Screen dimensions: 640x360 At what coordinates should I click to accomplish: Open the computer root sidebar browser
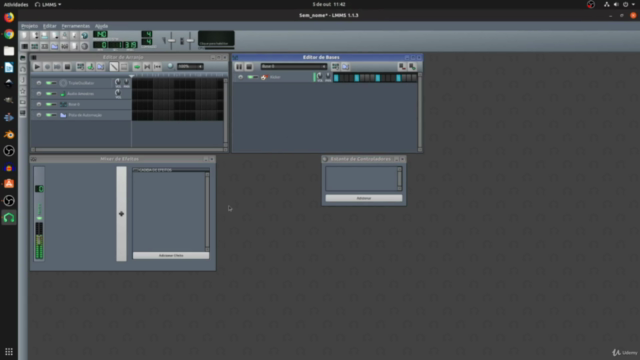coord(22,112)
